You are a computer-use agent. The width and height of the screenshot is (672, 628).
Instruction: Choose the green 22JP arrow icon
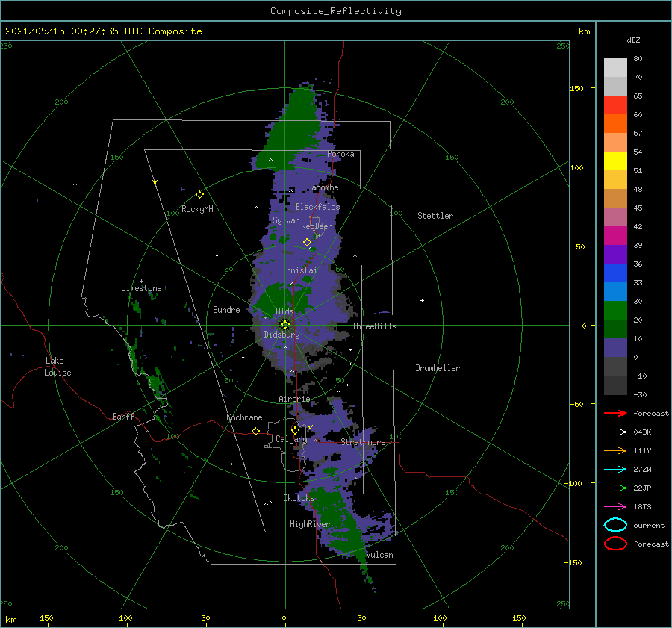[615, 488]
